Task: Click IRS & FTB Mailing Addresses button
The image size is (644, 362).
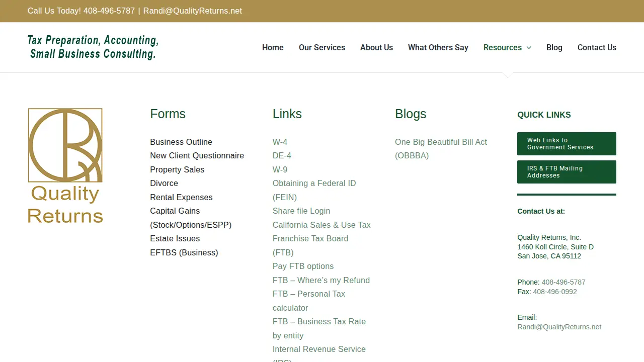Action: pos(567,172)
